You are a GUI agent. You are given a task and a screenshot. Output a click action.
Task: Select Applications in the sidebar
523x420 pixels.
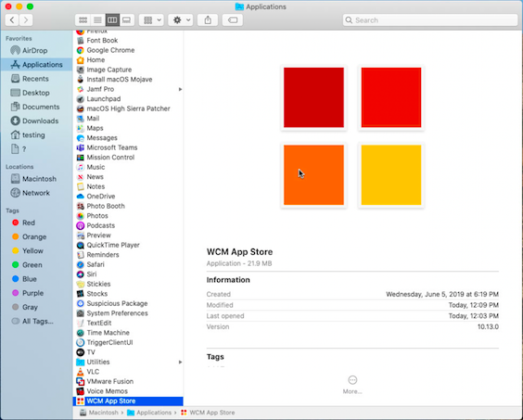coord(36,65)
